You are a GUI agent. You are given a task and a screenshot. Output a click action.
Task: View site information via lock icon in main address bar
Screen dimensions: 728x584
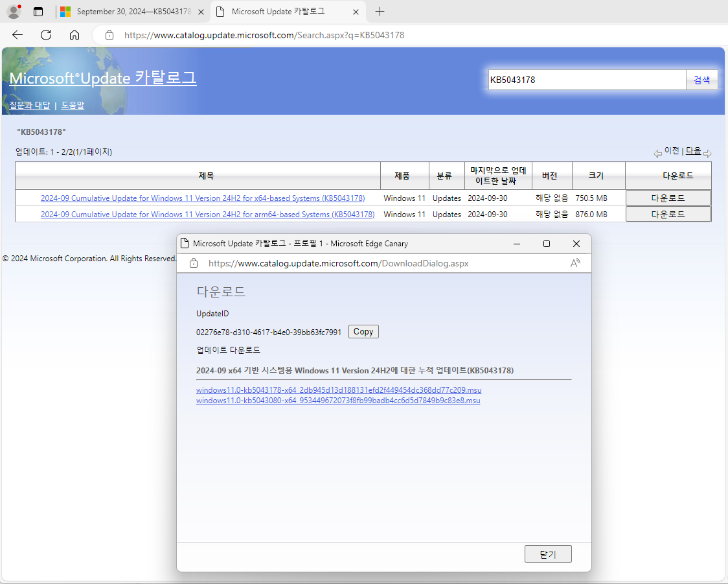(109, 35)
